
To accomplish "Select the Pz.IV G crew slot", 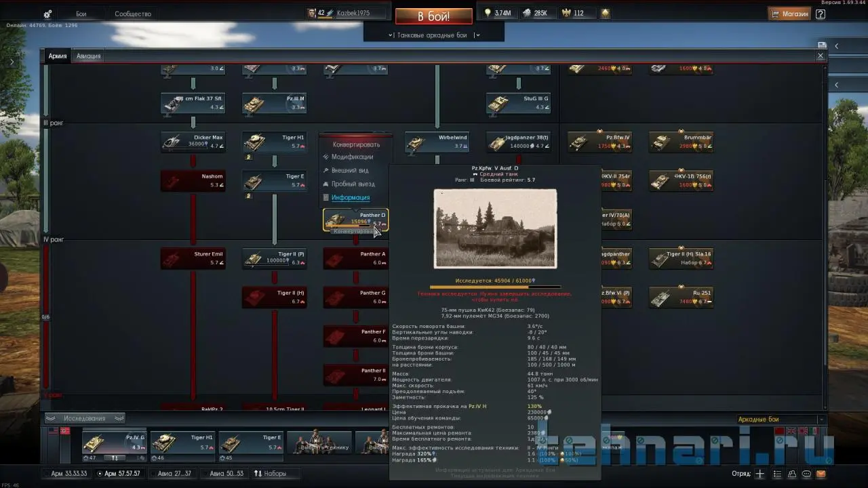I will pos(115,442).
